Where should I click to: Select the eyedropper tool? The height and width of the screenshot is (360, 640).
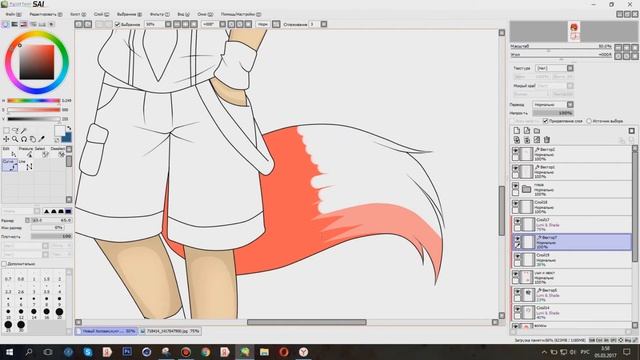(x=42, y=139)
